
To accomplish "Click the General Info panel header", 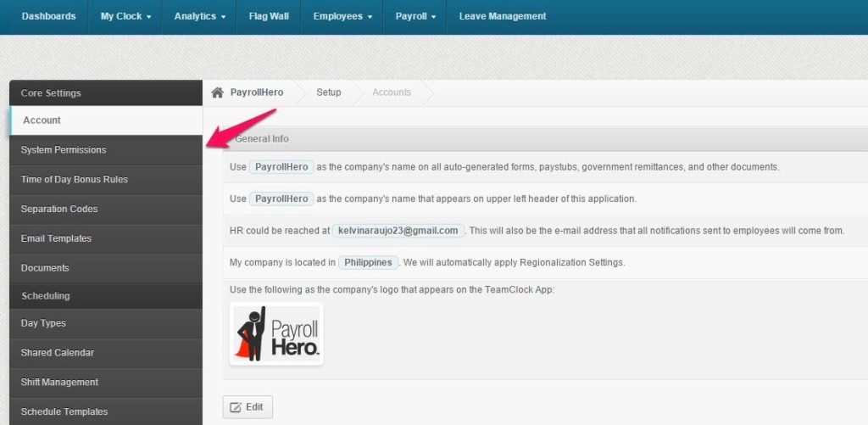I will (545, 138).
